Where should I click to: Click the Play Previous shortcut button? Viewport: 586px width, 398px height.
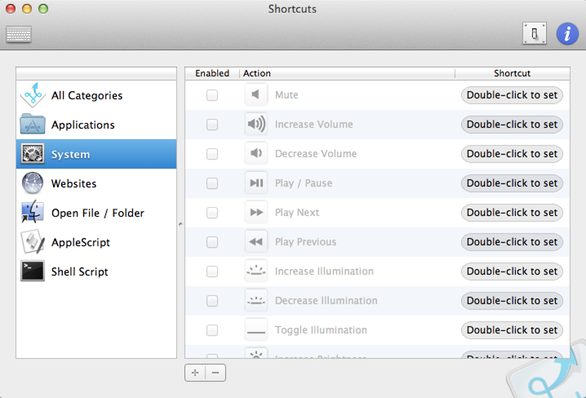[512, 242]
